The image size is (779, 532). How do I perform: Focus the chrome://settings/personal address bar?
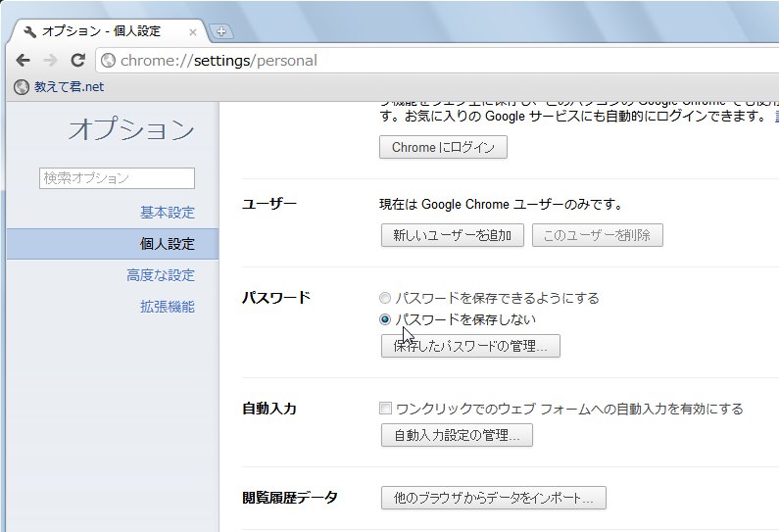[x=437, y=61]
